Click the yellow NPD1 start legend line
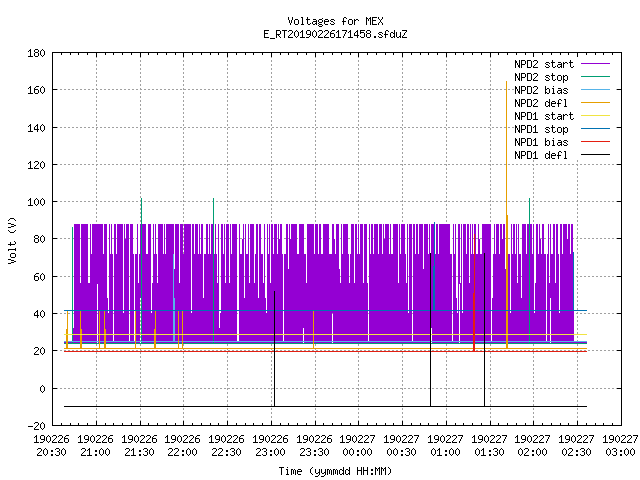Screen dimensions: 640x480 595,116
